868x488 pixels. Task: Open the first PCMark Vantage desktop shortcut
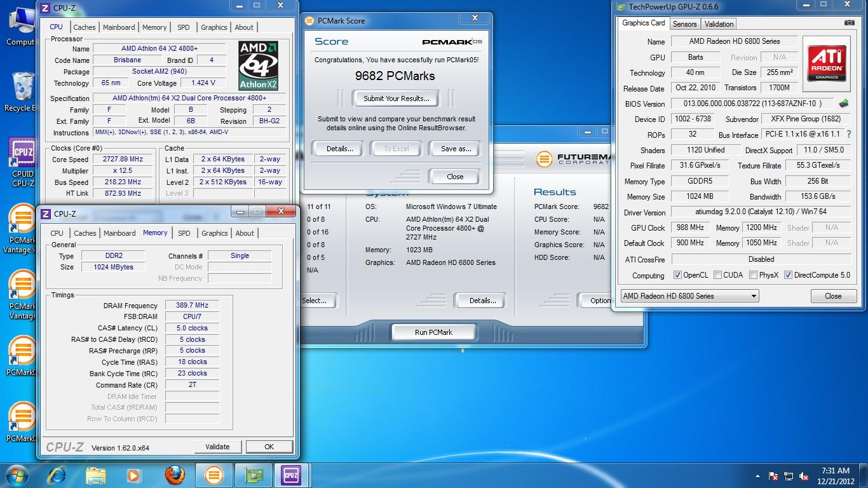click(x=22, y=229)
